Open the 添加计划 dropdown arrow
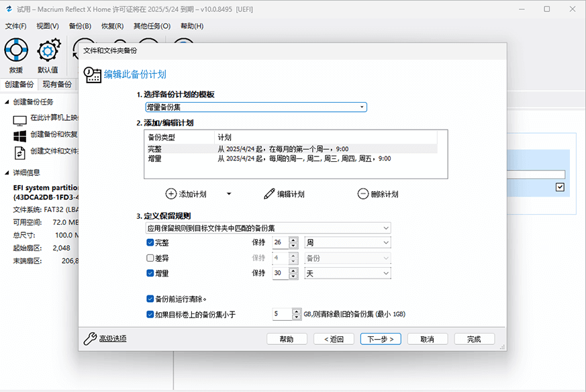The height and width of the screenshot is (392, 586). [228, 194]
